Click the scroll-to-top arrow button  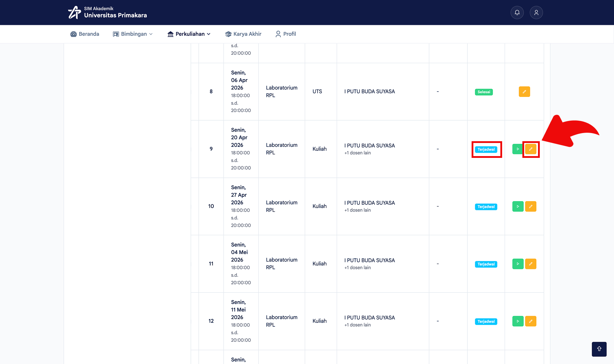(599, 349)
